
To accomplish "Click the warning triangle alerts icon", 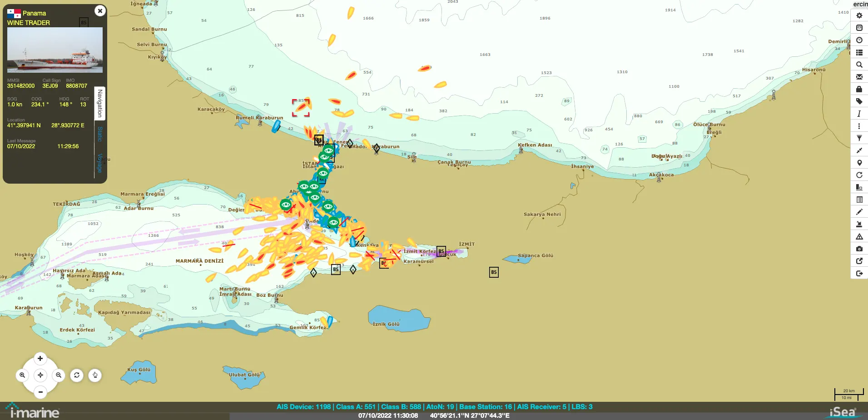I will click(859, 236).
